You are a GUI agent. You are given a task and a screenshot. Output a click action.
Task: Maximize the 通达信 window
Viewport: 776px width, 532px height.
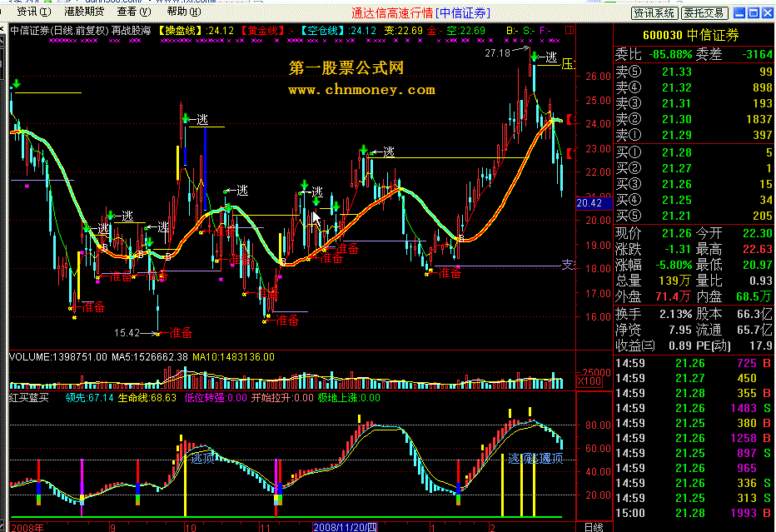pyautogui.click(x=754, y=12)
